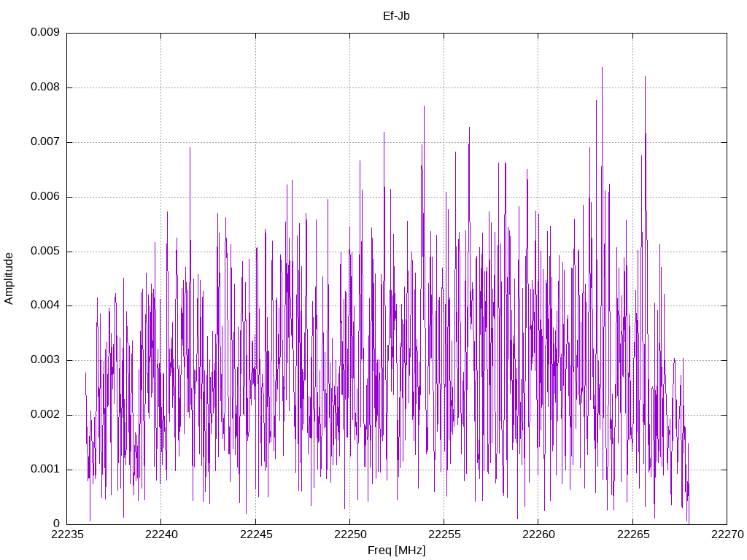Click y-axis tick label 0.002
This screenshot has height=560, width=747.
45,415
